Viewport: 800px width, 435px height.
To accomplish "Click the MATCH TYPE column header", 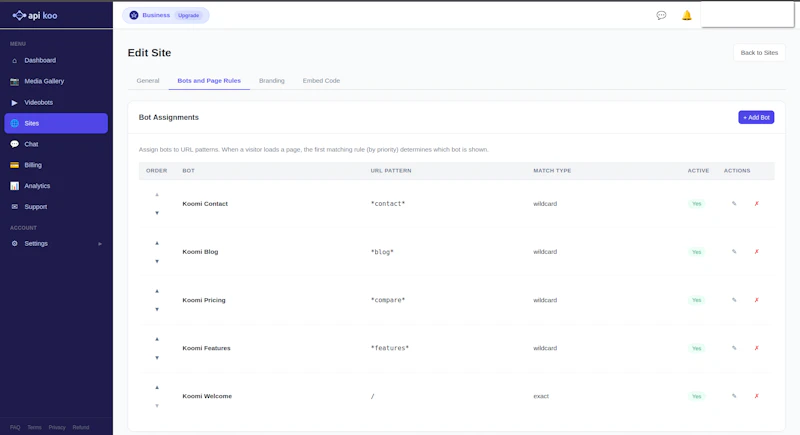I will tap(552, 171).
